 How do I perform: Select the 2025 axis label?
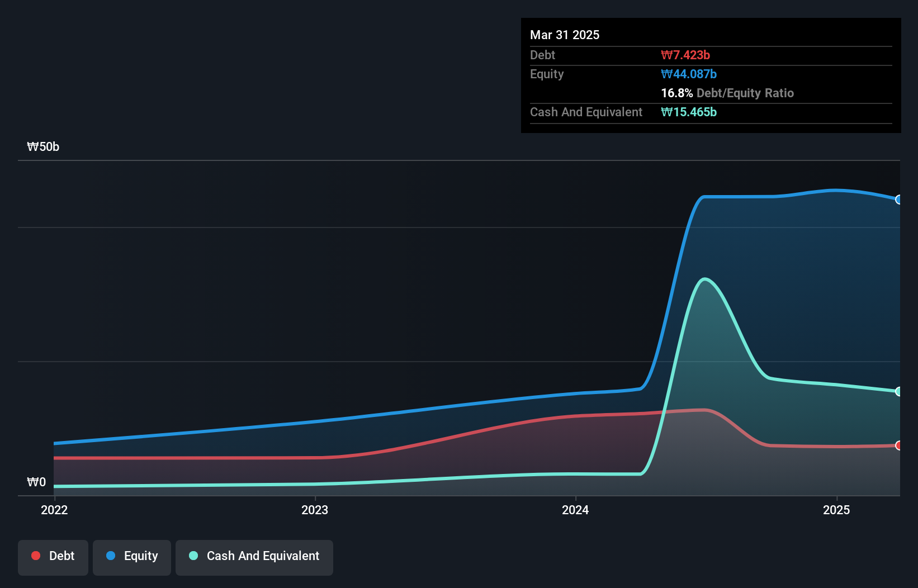point(836,510)
